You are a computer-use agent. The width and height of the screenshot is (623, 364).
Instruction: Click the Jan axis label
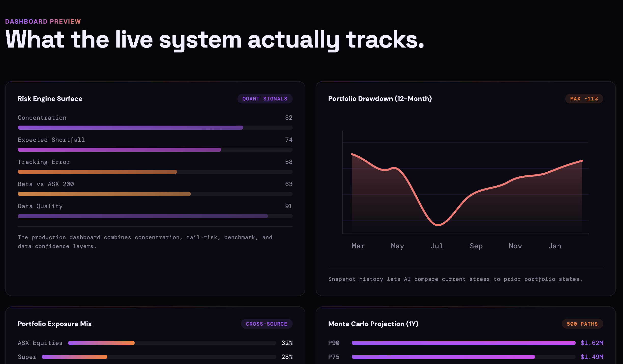click(555, 246)
